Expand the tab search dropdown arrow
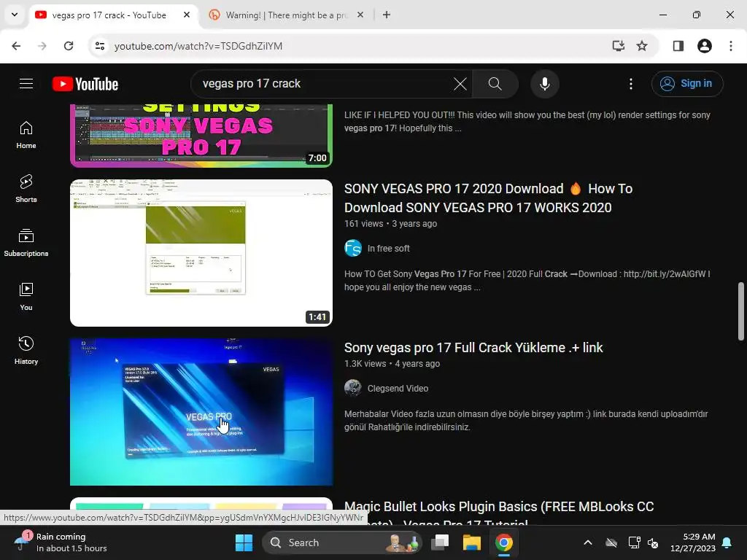 (15, 15)
